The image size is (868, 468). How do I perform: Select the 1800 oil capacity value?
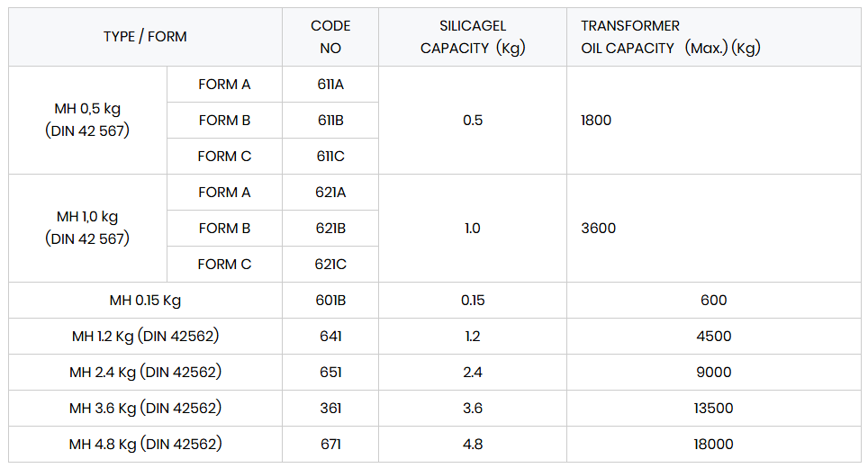click(x=596, y=120)
